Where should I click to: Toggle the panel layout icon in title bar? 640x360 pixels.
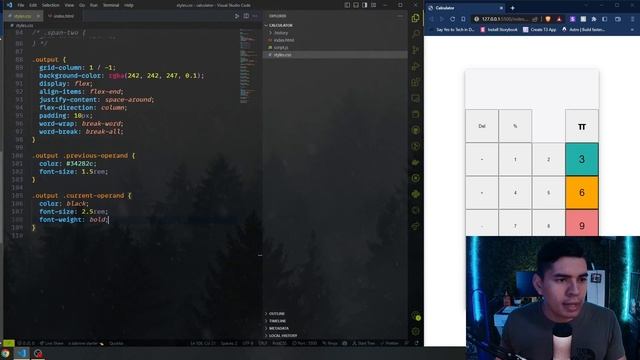click(x=356, y=5)
